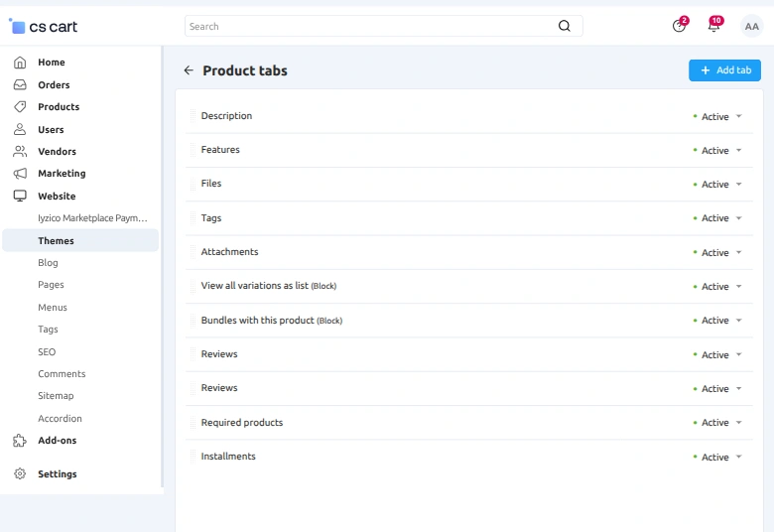The image size is (774, 532).
Task: Open status dropdown for Bundles with this product
Action: (717, 320)
